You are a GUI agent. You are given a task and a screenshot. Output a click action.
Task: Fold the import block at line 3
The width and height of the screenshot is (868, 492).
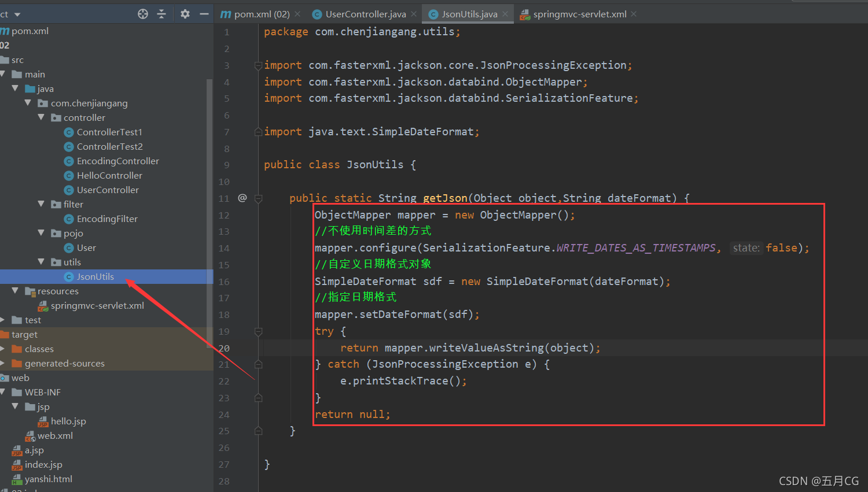tap(259, 66)
